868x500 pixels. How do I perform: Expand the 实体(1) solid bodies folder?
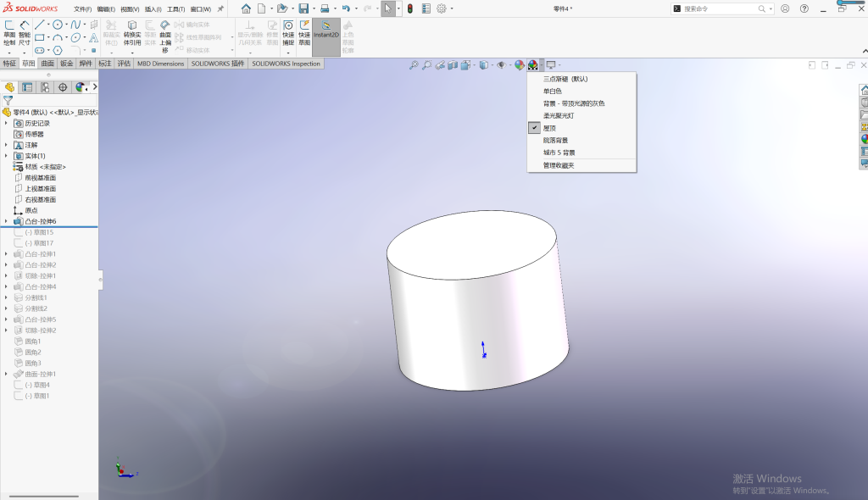click(x=6, y=156)
